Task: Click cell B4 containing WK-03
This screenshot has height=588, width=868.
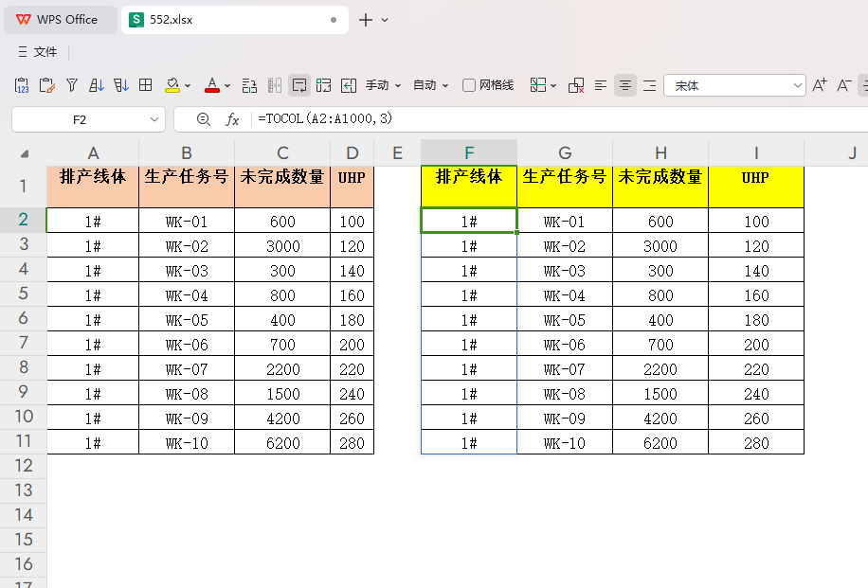Action: [187, 271]
